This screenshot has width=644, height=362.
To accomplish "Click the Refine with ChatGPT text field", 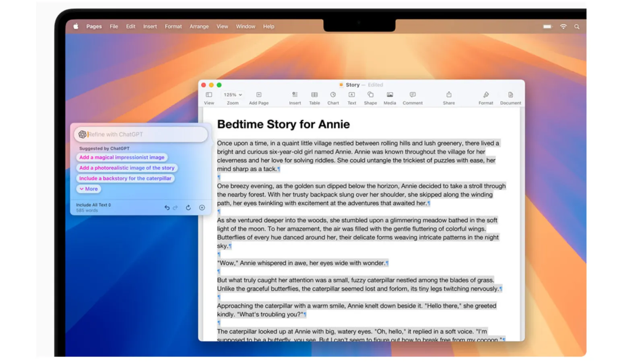I will click(145, 134).
